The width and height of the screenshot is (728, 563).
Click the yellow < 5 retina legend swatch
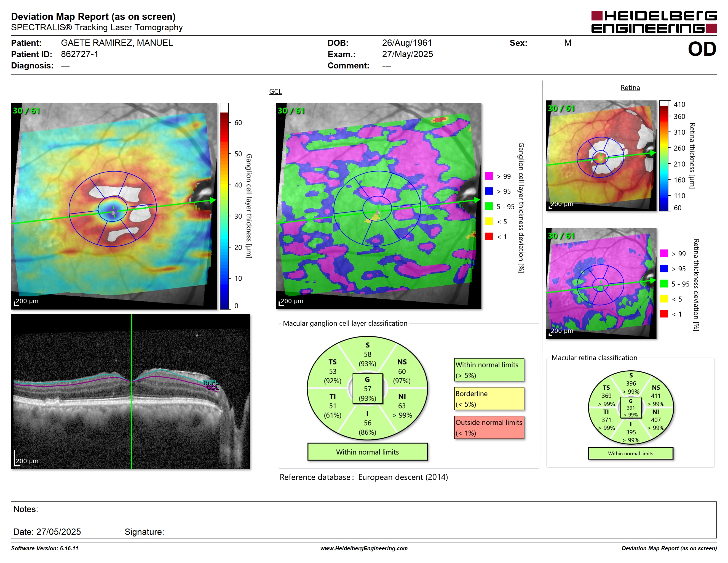click(664, 299)
